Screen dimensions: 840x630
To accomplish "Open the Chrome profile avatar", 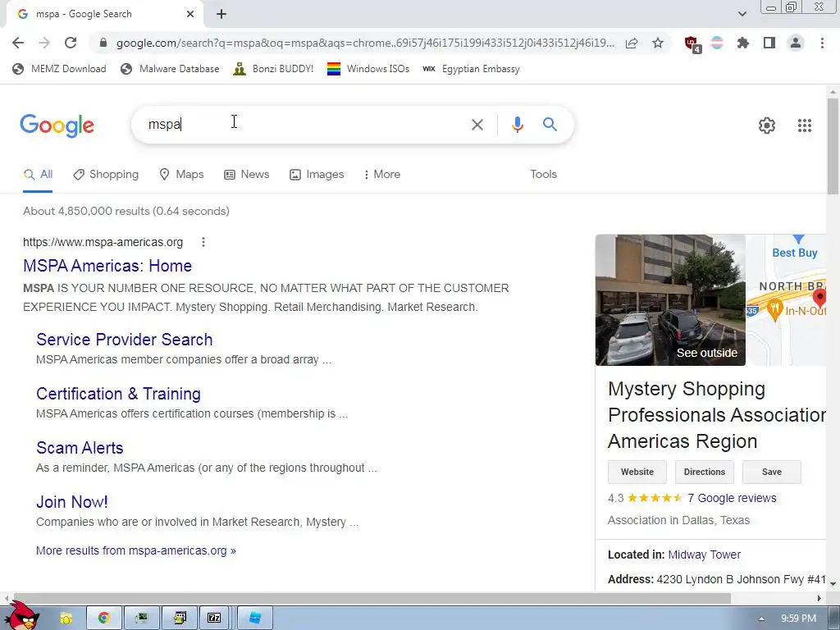I will pos(796,43).
